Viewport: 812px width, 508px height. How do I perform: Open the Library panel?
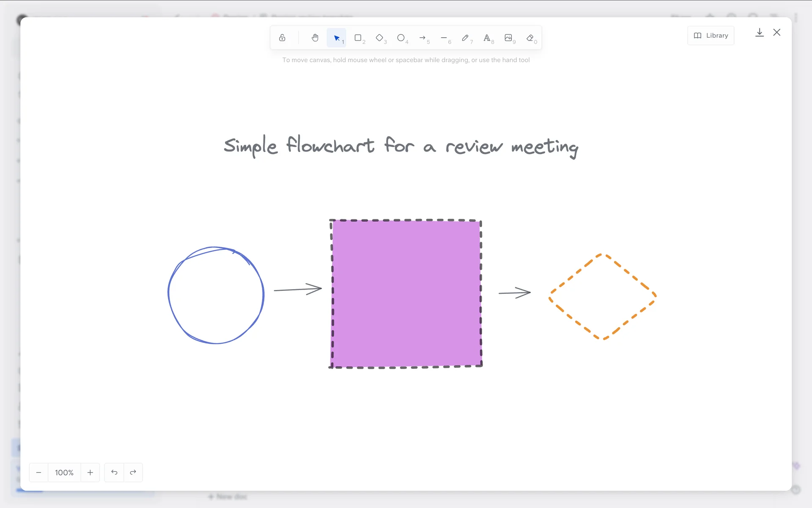(711, 36)
